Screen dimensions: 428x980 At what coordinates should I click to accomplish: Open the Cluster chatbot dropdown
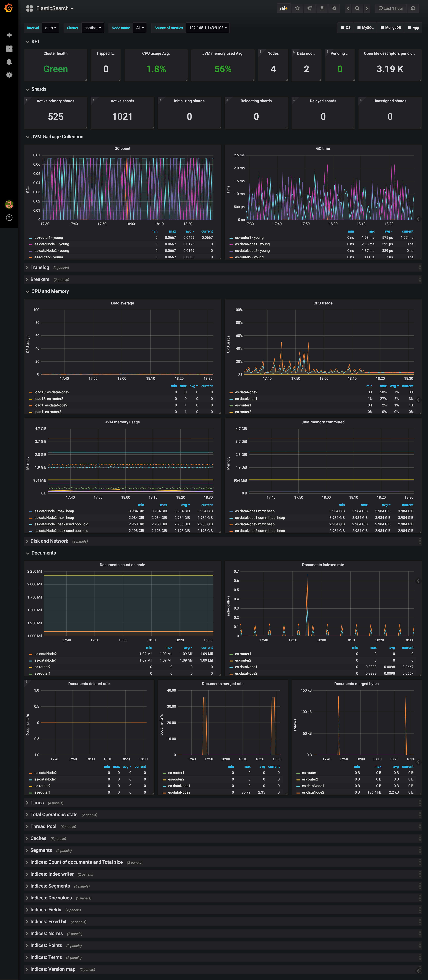click(93, 28)
